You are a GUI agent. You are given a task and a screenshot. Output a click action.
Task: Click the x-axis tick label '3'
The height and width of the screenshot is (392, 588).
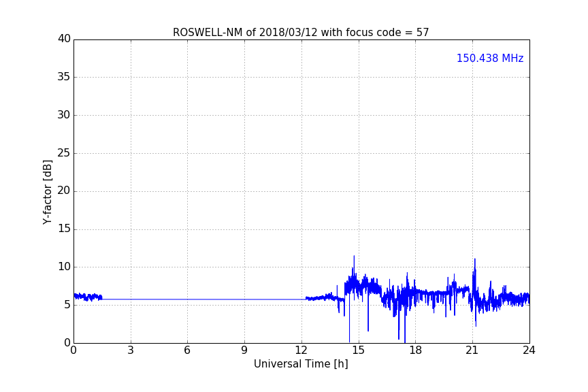pyautogui.click(x=131, y=350)
